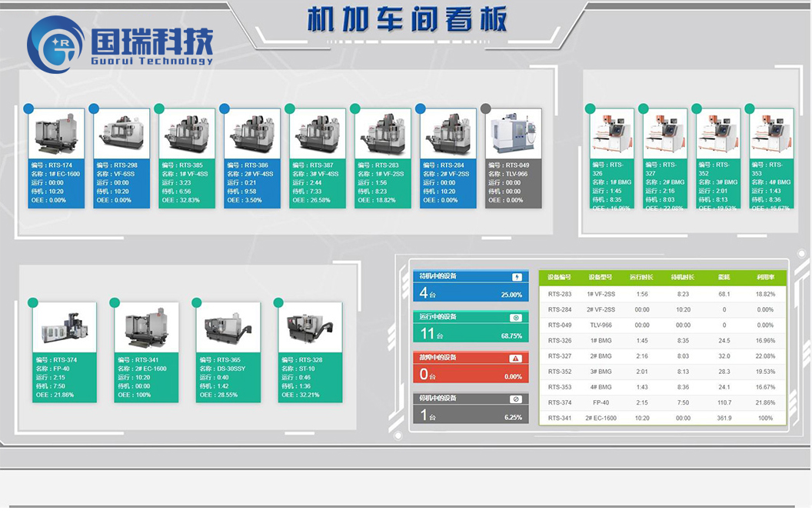Image resolution: width=812 pixels, height=514 pixels.
Task: Click the blue status dot on RTS-284
Action: [x=421, y=109]
